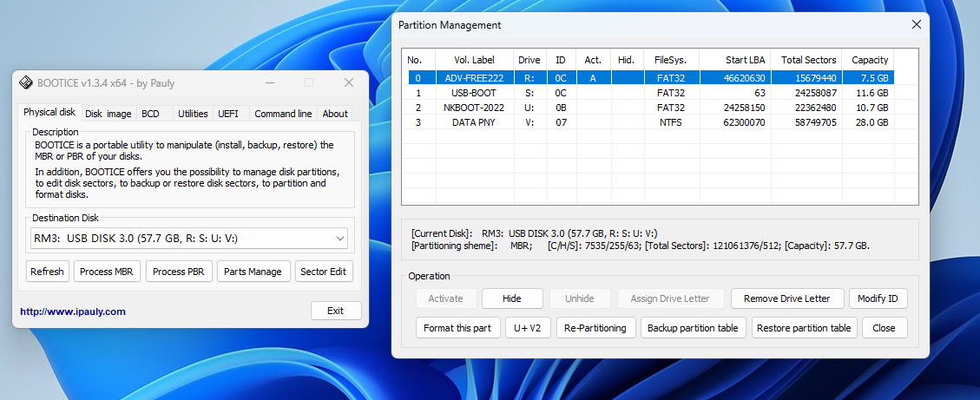
Task: Click the Vol. Label column header
Action: pos(474,60)
